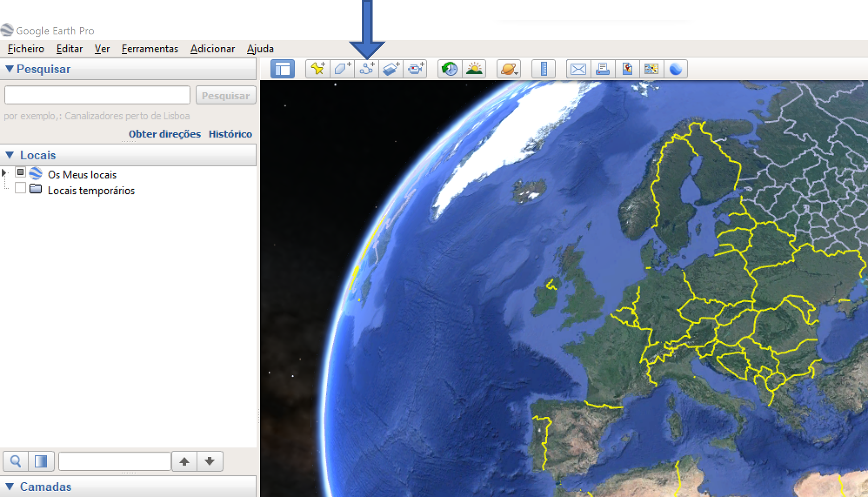Click the email envelope icon
Screen dimensions: 868x497
pos(578,69)
